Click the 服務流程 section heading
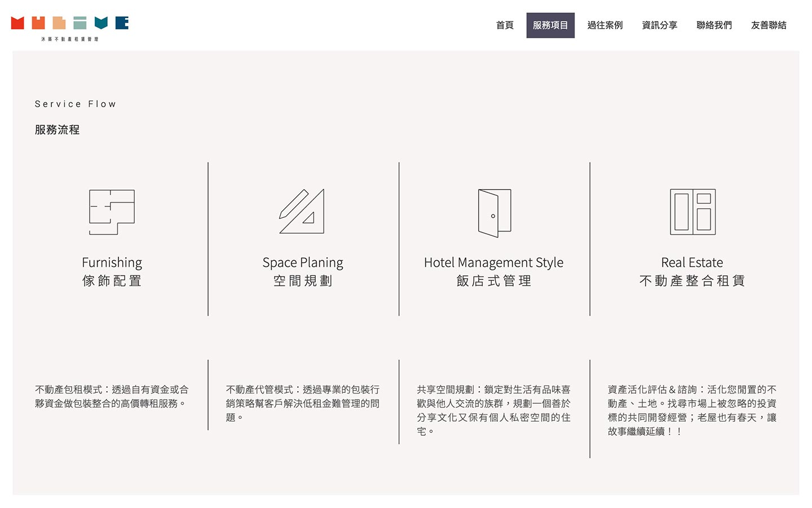 (57, 130)
